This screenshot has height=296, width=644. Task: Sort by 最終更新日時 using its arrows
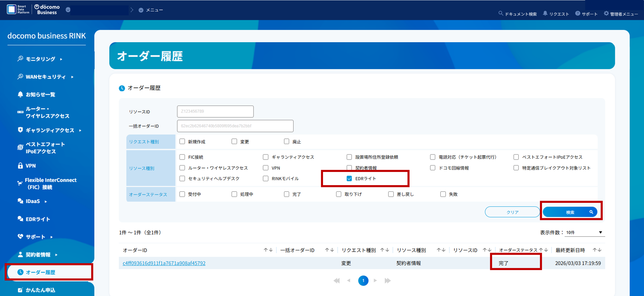point(597,250)
